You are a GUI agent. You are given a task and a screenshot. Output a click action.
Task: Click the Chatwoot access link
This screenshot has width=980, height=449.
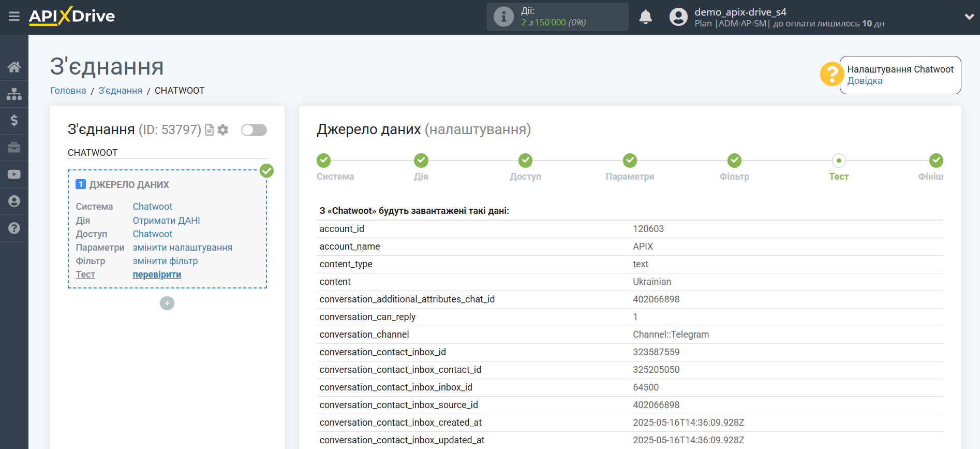coord(153,234)
